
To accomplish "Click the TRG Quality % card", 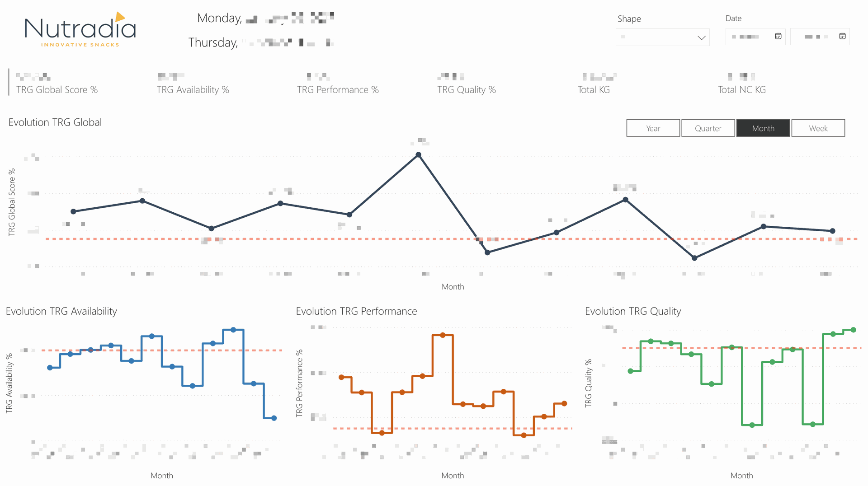I will tap(467, 83).
